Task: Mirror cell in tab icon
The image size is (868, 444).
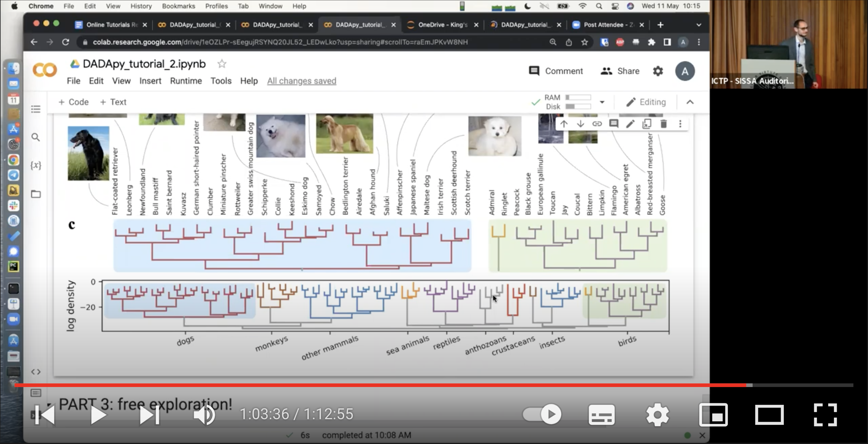Action: click(647, 124)
